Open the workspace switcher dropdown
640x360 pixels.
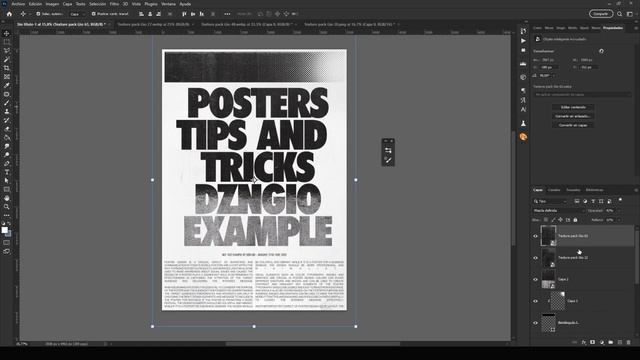[630, 14]
